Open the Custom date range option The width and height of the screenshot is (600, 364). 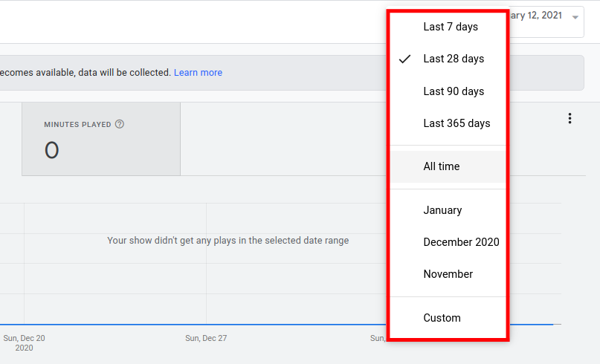(442, 318)
